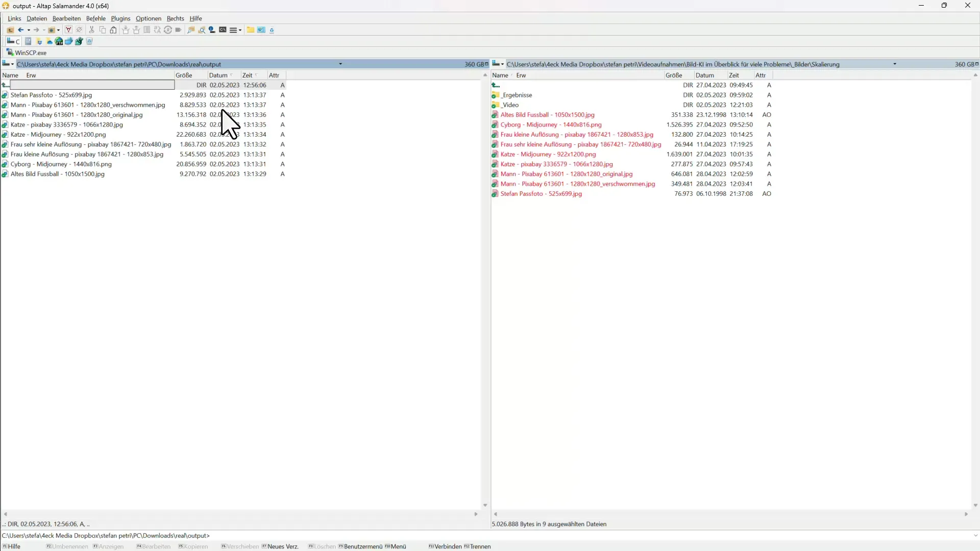The image size is (980, 551).
Task: Click the Rechts menu
Action: 175,18
